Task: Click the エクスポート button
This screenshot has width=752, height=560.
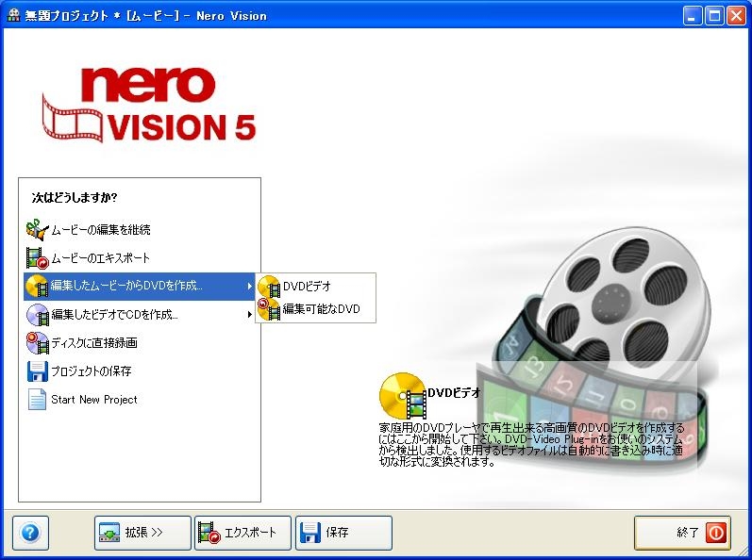Action: coord(242,533)
